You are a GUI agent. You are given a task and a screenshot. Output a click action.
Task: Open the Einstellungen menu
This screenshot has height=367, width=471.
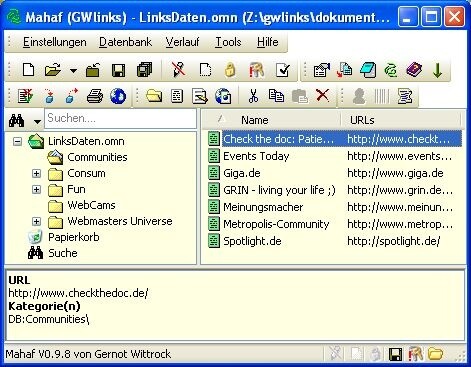[x=55, y=42]
